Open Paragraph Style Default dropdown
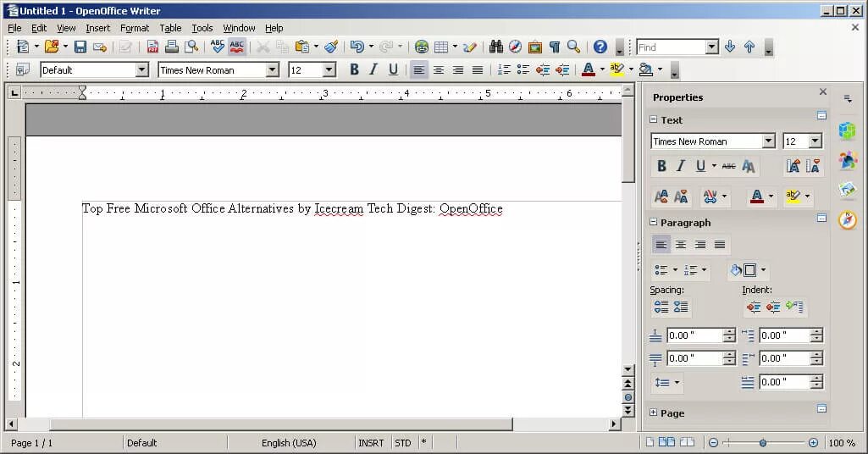This screenshot has width=868, height=454. click(142, 69)
